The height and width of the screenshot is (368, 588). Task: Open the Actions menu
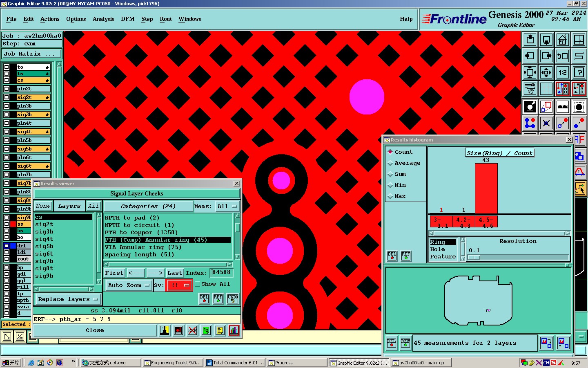50,19
